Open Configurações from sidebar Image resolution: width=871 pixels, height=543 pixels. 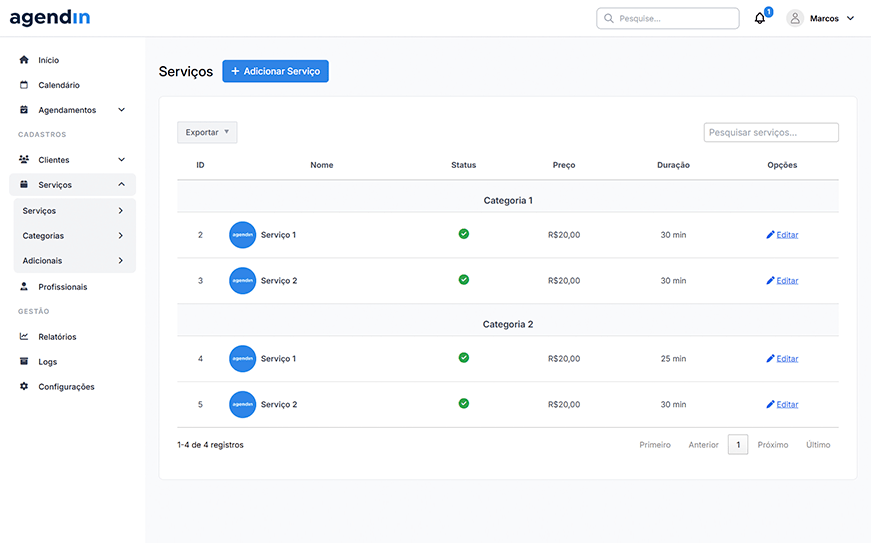(66, 387)
